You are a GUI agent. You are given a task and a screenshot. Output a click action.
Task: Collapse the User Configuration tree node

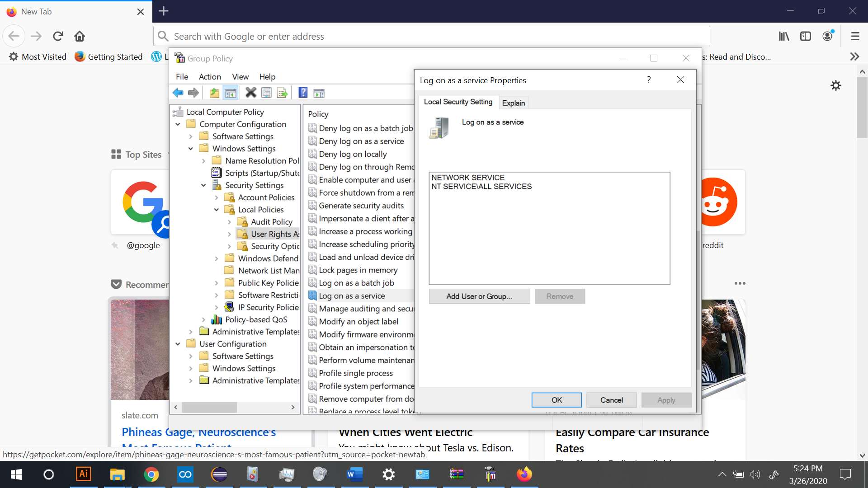[x=178, y=344]
